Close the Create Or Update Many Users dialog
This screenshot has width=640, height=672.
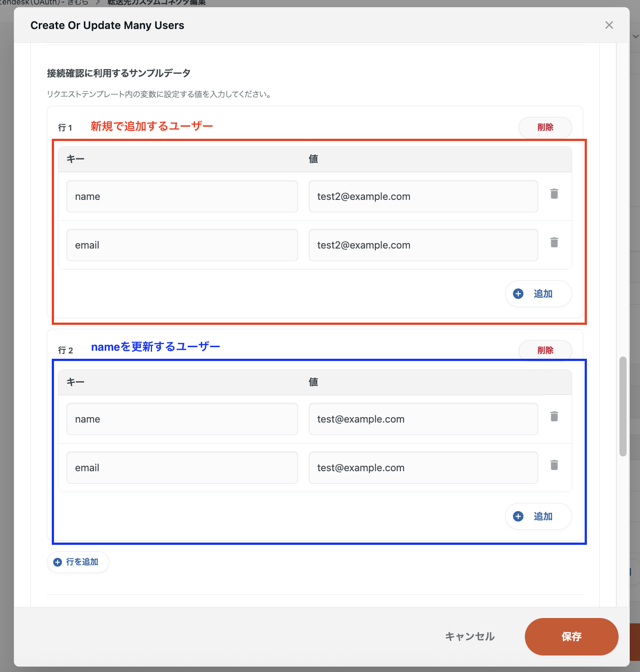tap(609, 25)
